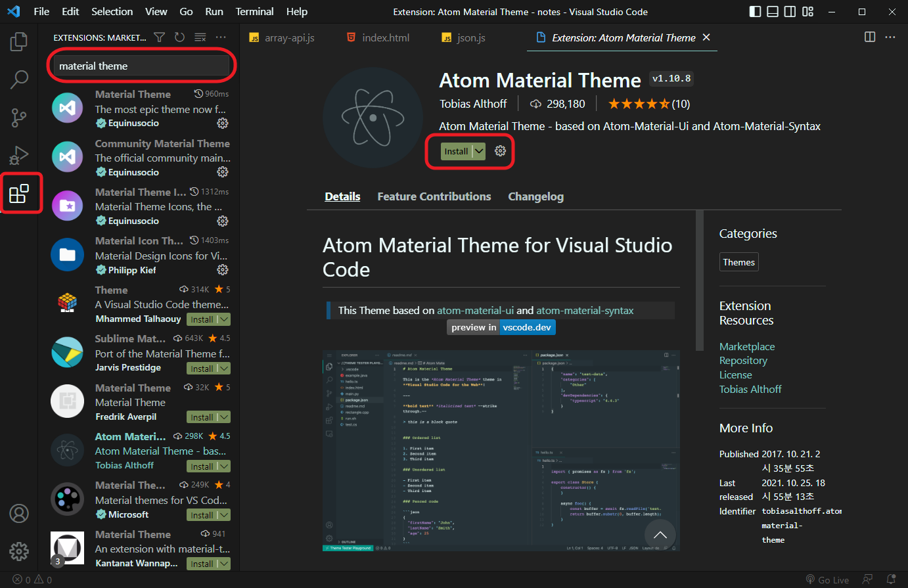Switch to the Feature Contributions tab
This screenshot has width=908, height=588.
[x=434, y=196]
